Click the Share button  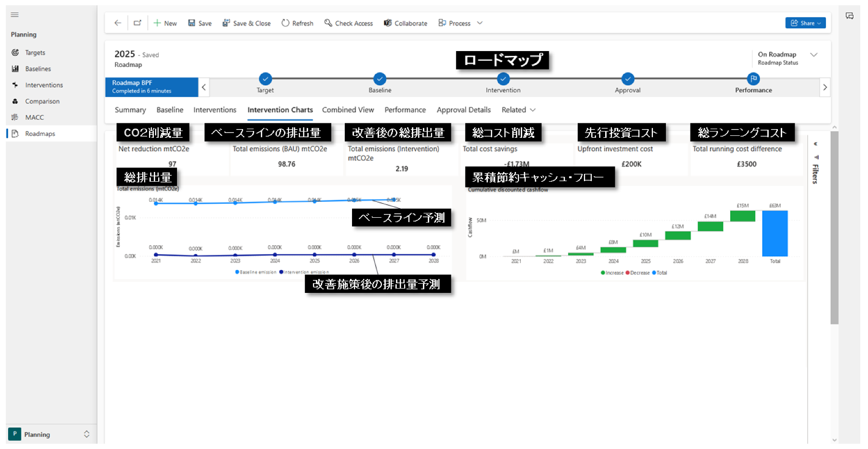[805, 23]
